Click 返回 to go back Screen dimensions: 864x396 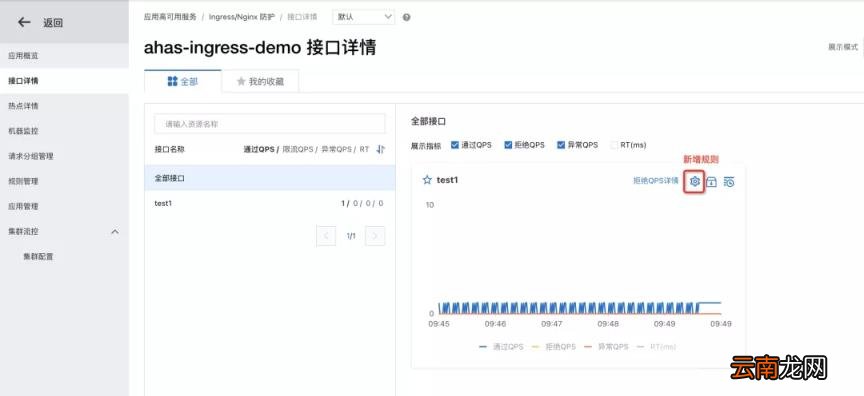tap(53, 23)
